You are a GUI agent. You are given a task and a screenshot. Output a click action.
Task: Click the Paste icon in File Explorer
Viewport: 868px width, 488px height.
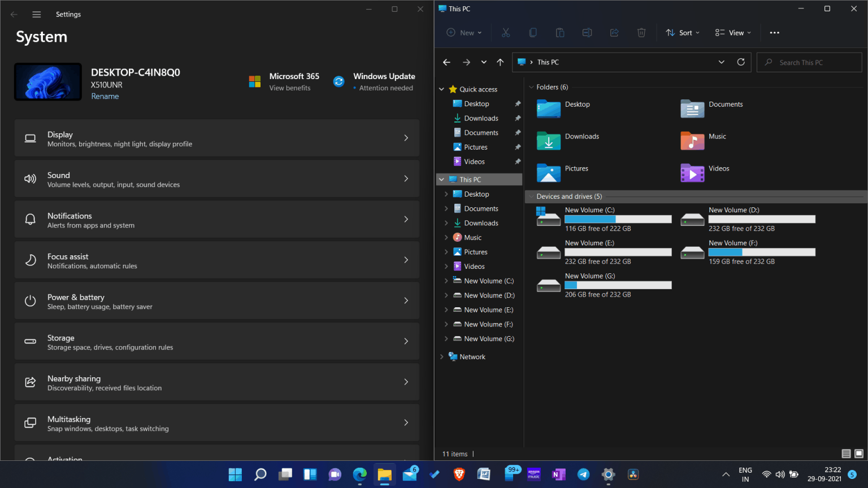[x=560, y=32]
